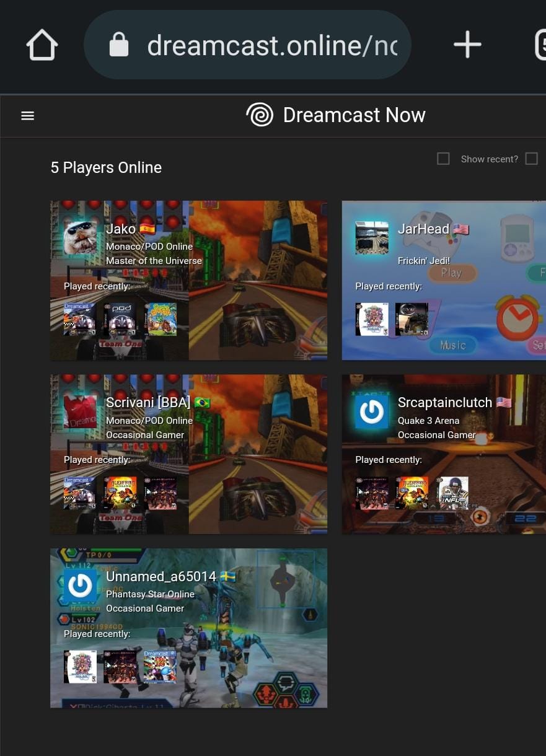Click Spain flag next to Jako
The image size is (546, 756).
(147, 229)
